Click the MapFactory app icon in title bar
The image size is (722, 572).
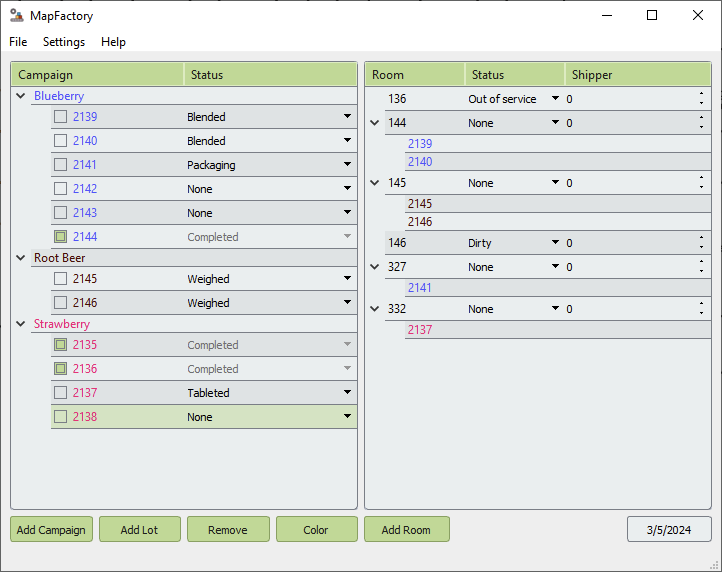click(17, 16)
